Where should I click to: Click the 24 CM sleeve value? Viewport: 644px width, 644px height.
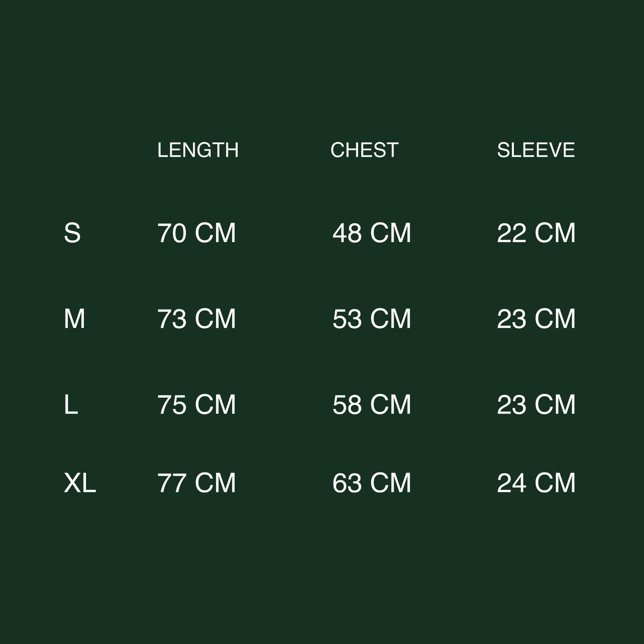tap(536, 483)
